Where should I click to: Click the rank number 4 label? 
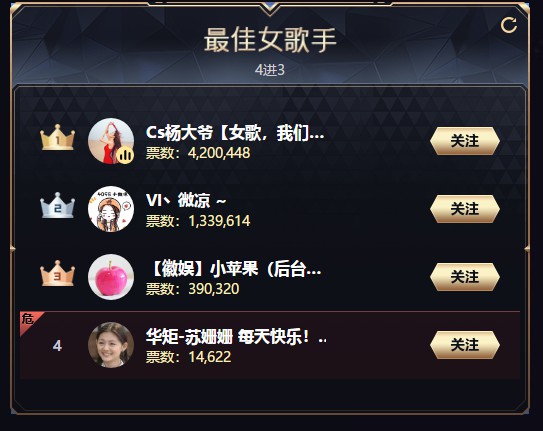tap(57, 345)
